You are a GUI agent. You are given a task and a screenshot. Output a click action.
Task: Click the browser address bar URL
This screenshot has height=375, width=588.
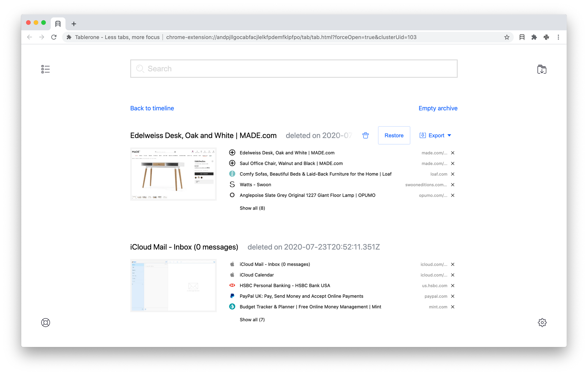click(291, 37)
